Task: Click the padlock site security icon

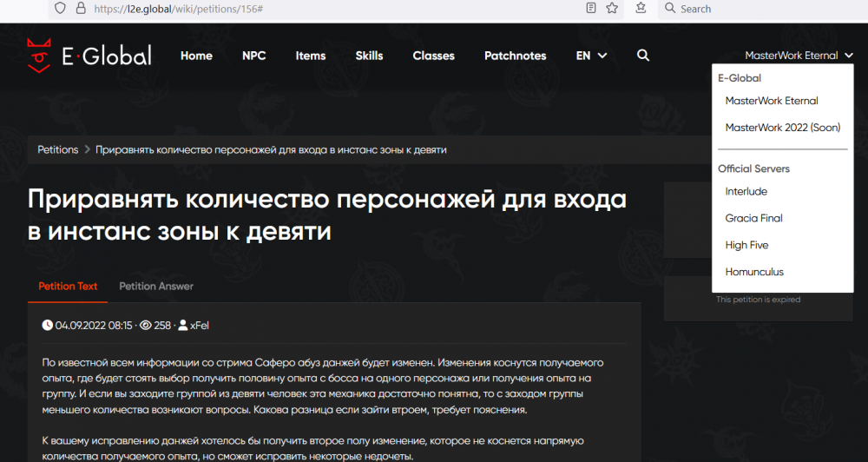Action: (x=81, y=9)
